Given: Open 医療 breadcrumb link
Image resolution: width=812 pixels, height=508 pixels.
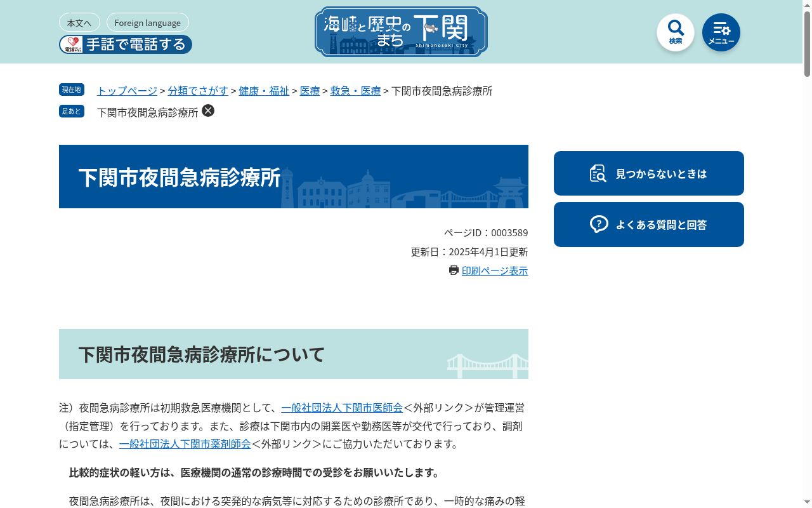Looking at the screenshot, I should pos(310,91).
